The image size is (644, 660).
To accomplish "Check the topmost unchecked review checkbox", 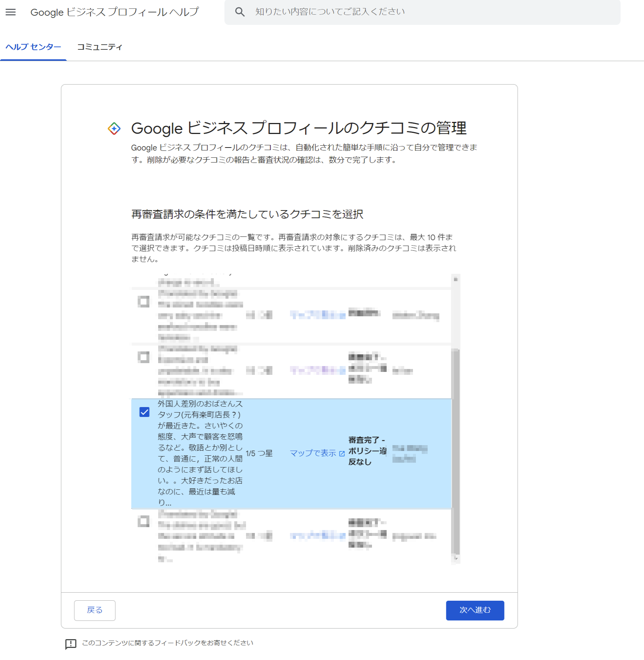I will 144,302.
